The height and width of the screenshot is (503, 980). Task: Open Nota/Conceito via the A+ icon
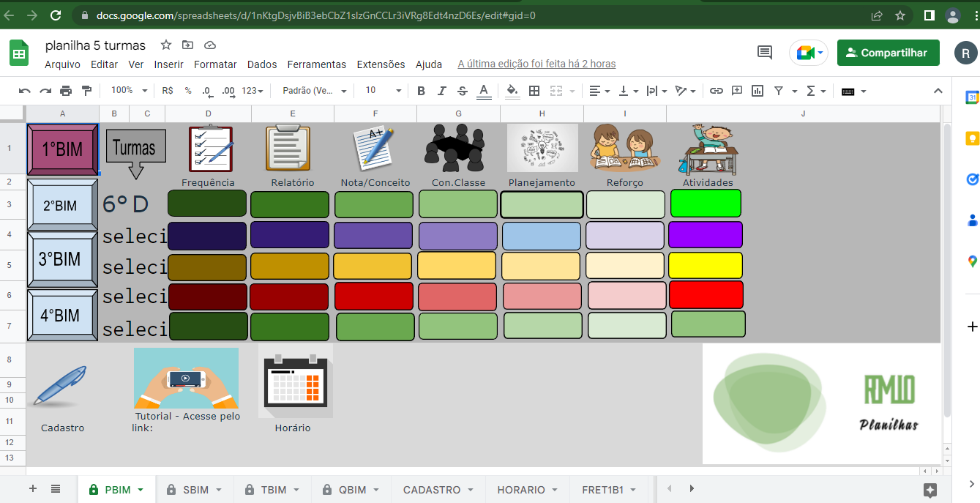click(374, 148)
